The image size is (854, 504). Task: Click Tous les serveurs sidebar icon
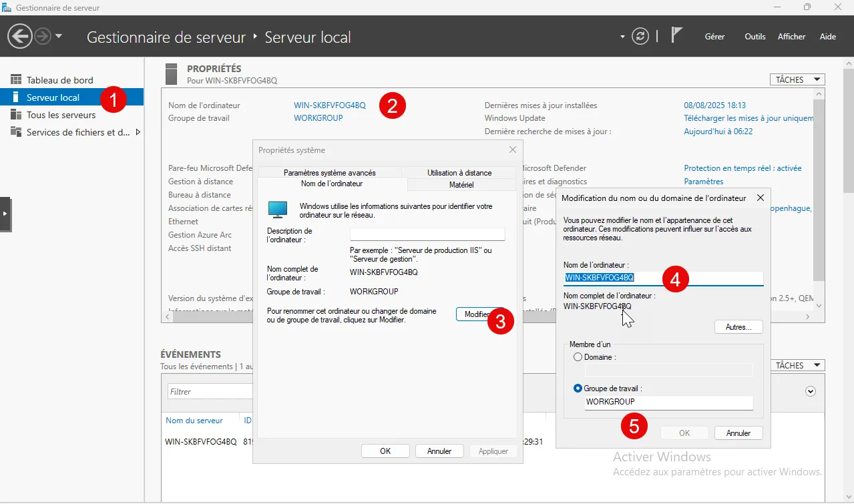(16, 115)
